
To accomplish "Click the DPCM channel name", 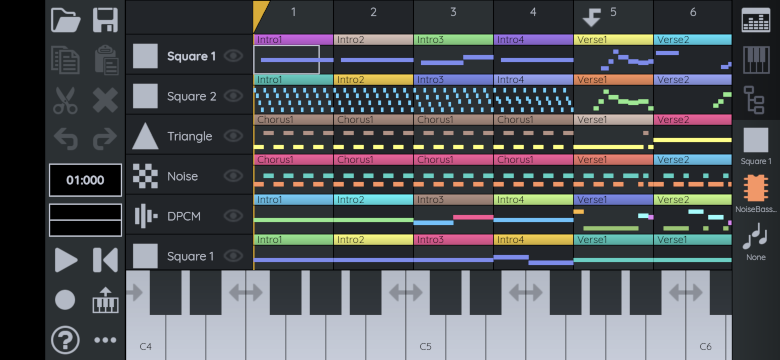I will tap(184, 216).
